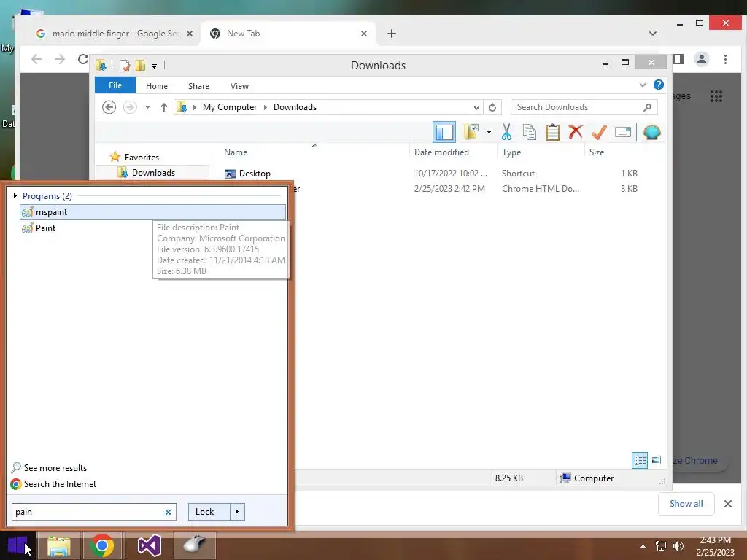Click the Windows Start button
Image resolution: width=747 pixels, height=560 pixels.
(18, 545)
